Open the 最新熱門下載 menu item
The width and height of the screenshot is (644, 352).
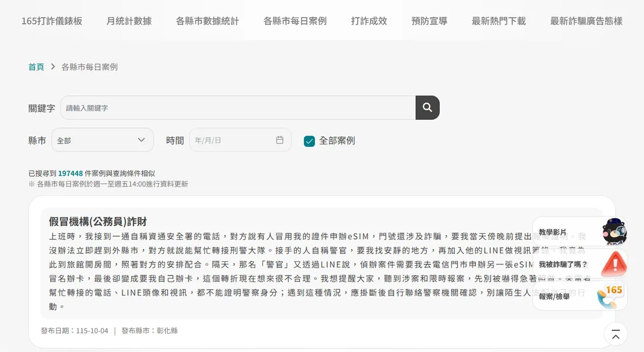tap(499, 21)
